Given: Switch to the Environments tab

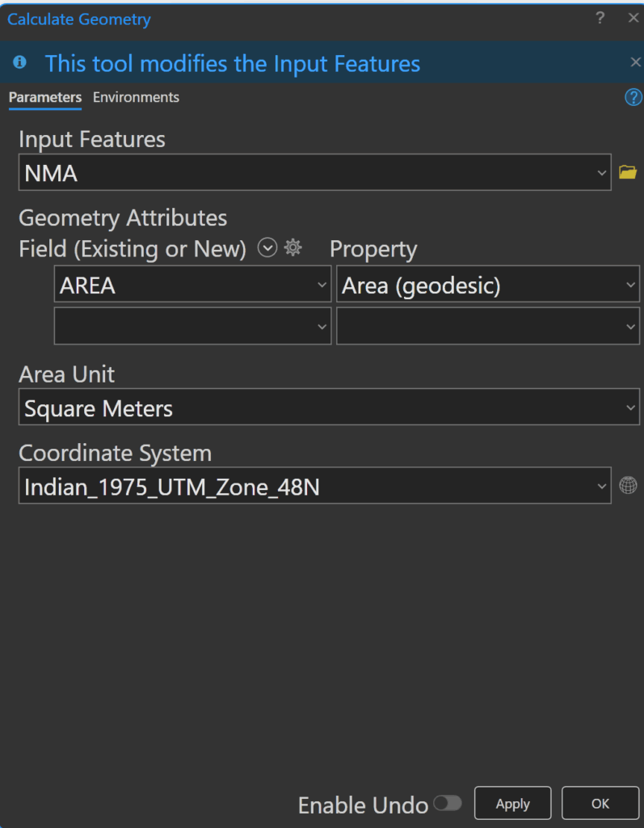Looking at the screenshot, I should [136, 98].
